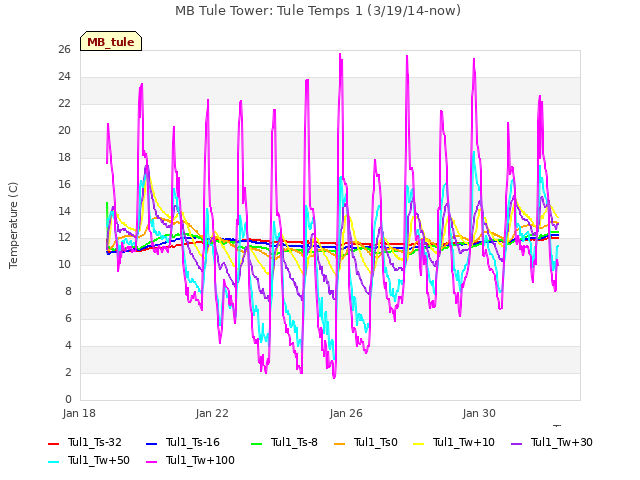Viewport: 640px width, 480px height.
Task: Click the Jan 26 x-axis label
Action: [346, 413]
